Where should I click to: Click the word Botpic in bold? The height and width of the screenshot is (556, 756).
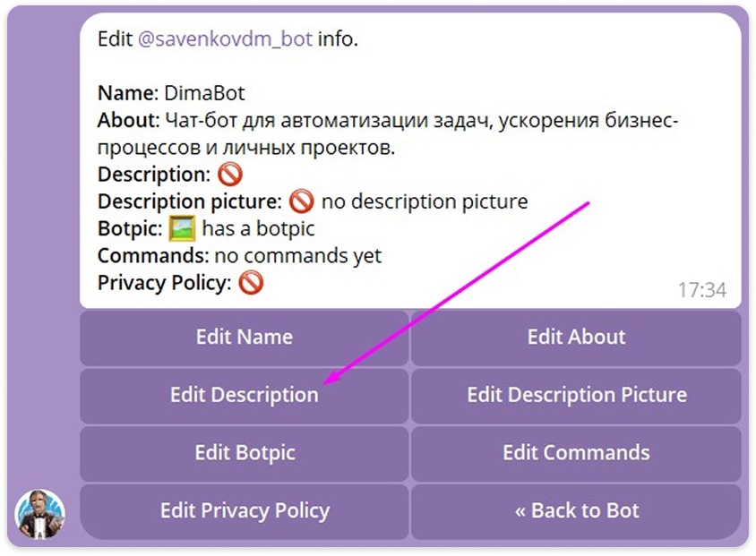pyautogui.click(x=128, y=228)
